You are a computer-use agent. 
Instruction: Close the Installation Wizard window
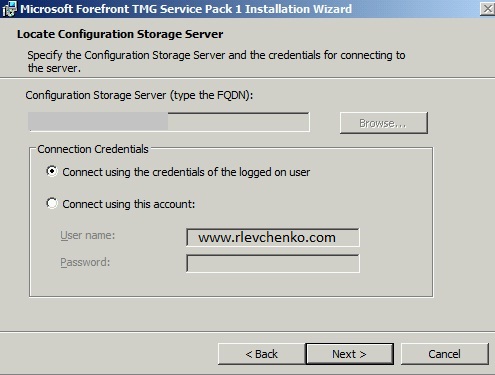(487, 9)
